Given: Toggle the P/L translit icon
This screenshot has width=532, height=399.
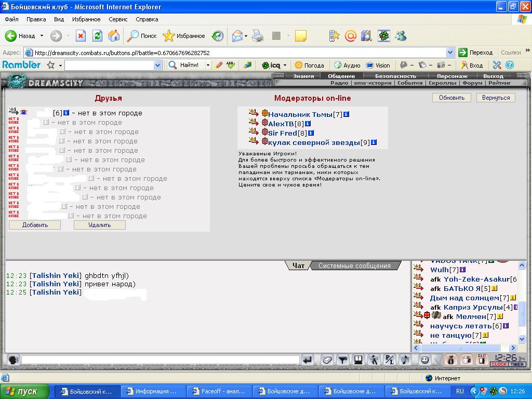Looking at the screenshot, I should [x=389, y=360].
